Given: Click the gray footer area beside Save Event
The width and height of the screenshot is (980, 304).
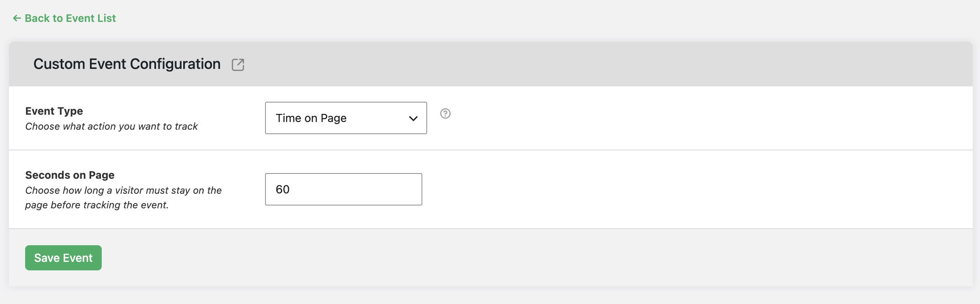Looking at the screenshot, I should (x=527, y=258).
